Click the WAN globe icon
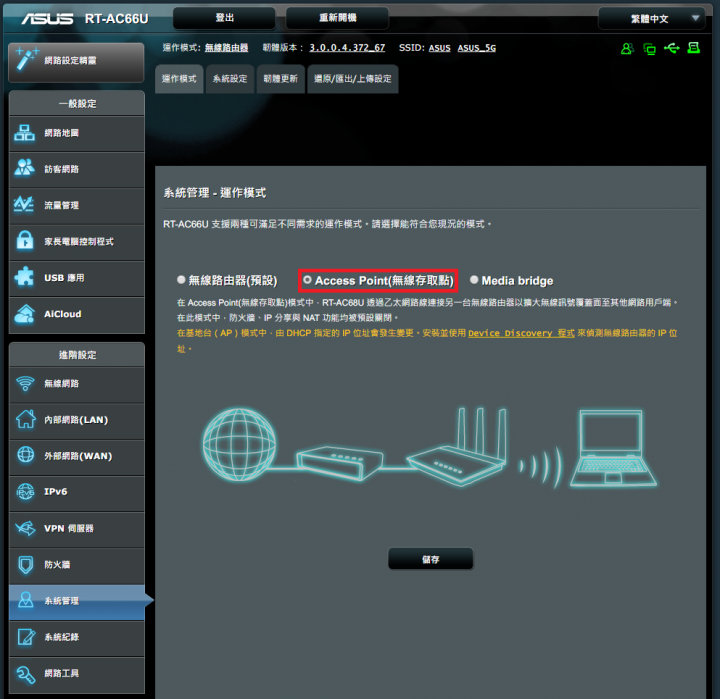The image size is (720, 699). point(26,455)
